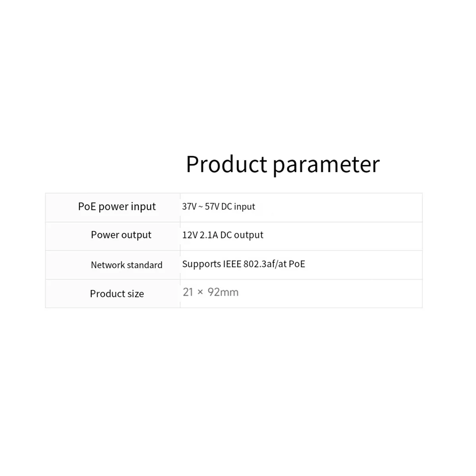The image size is (476, 476).
Task: Click the word "Product" in the heading
Action: [226, 164]
